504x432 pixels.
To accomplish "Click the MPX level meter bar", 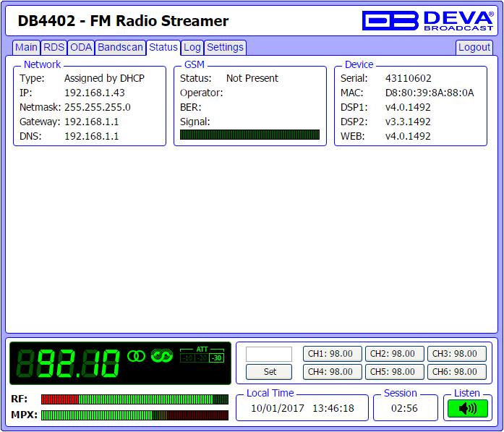I will coord(134,415).
